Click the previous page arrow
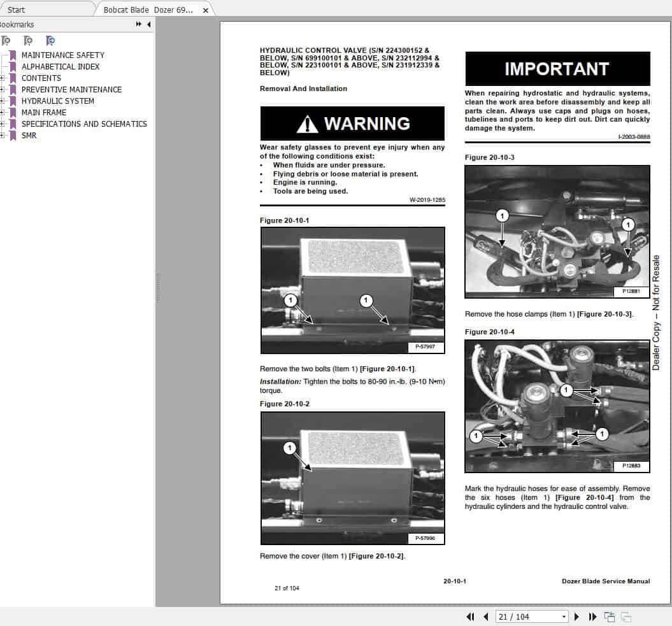672x626 pixels. click(x=485, y=616)
